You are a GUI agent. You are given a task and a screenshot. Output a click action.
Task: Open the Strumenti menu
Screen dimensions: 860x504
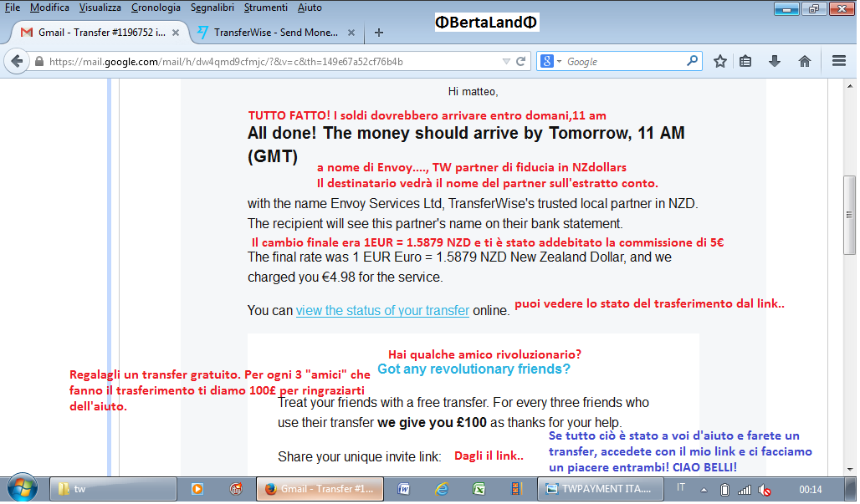click(x=265, y=8)
